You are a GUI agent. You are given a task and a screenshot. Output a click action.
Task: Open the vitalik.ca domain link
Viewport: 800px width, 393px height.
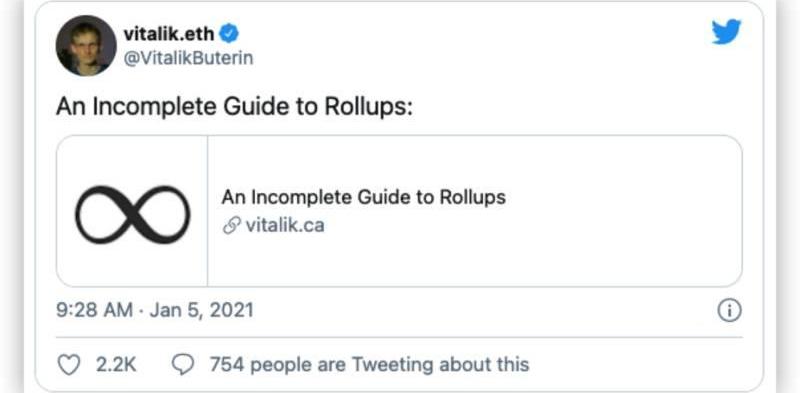pyautogui.click(x=285, y=225)
